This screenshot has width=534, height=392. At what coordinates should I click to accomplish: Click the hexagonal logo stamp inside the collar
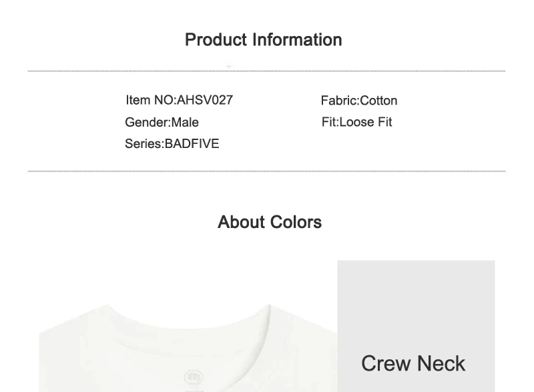tap(194, 377)
